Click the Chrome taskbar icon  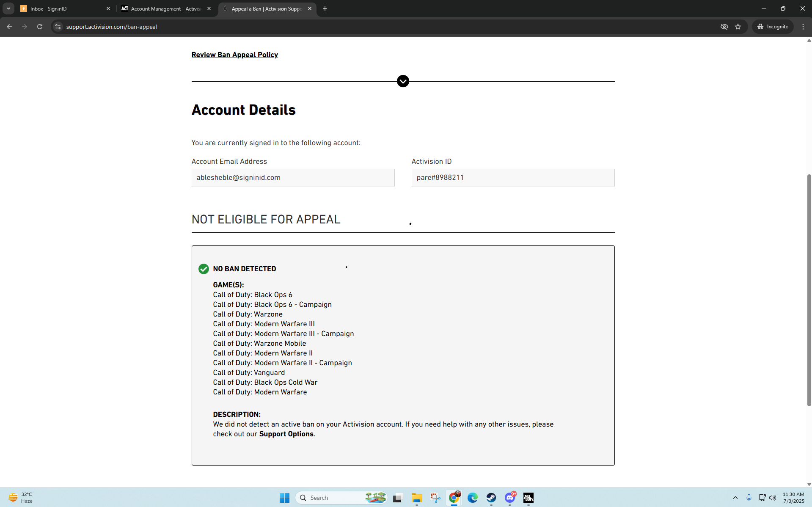coord(454,498)
